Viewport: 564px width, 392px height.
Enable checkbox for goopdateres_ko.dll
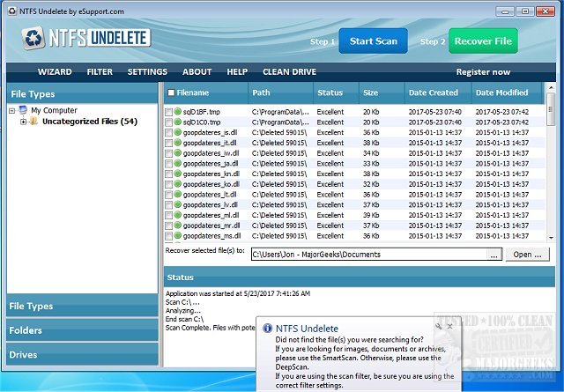coord(168,184)
